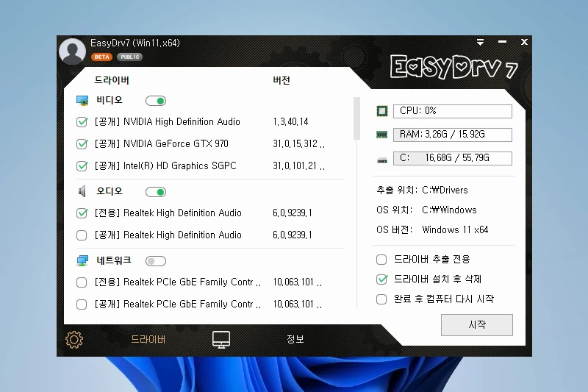Click the BETA badge
Screen dimensions: 588x392
pos(101,57)
